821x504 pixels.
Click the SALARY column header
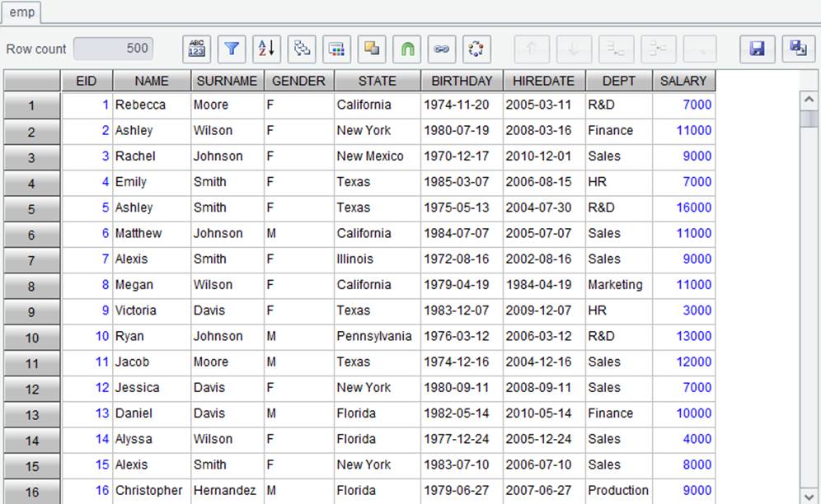pyautogui.click(x=683, y=82)
